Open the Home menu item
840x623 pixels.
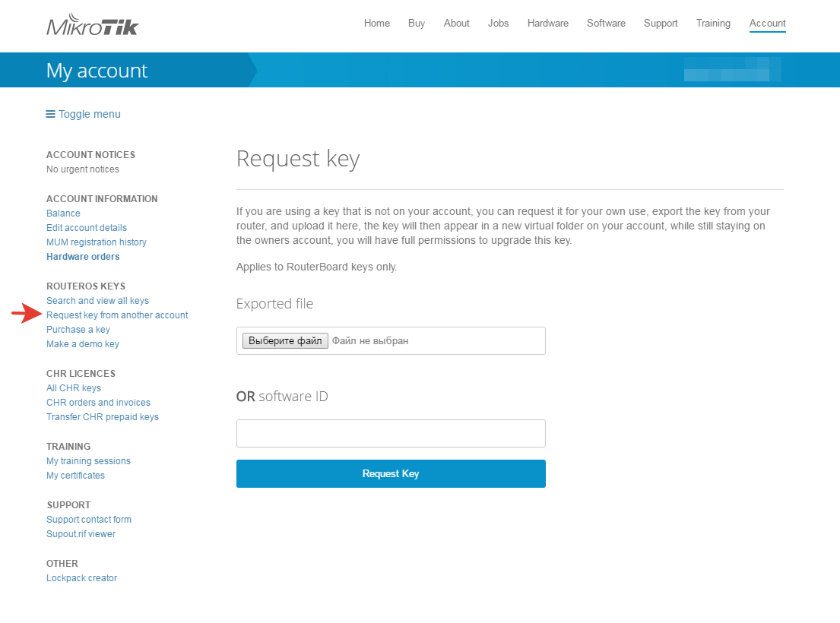376,23
